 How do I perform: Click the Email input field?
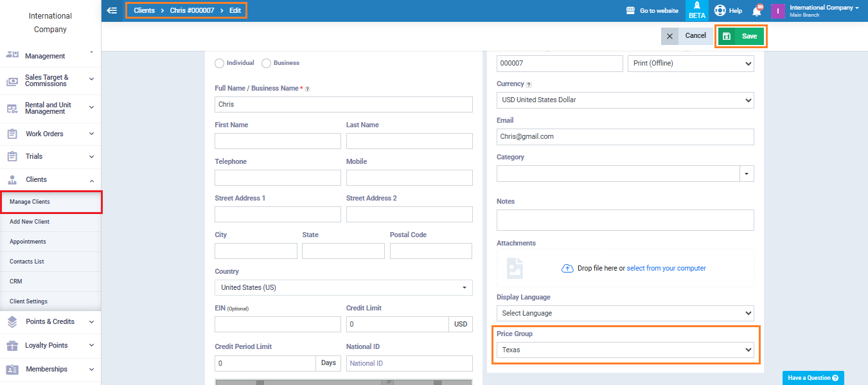coord(624,137)
